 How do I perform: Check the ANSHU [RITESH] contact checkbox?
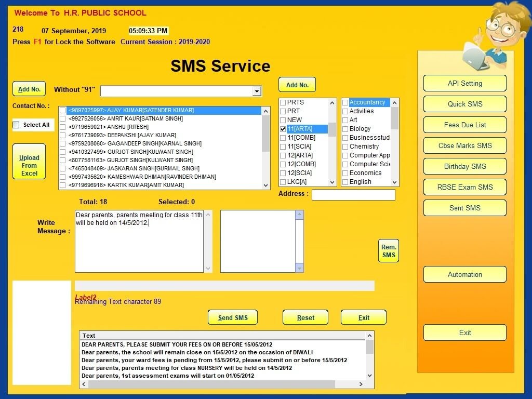[x=62, y=127]
